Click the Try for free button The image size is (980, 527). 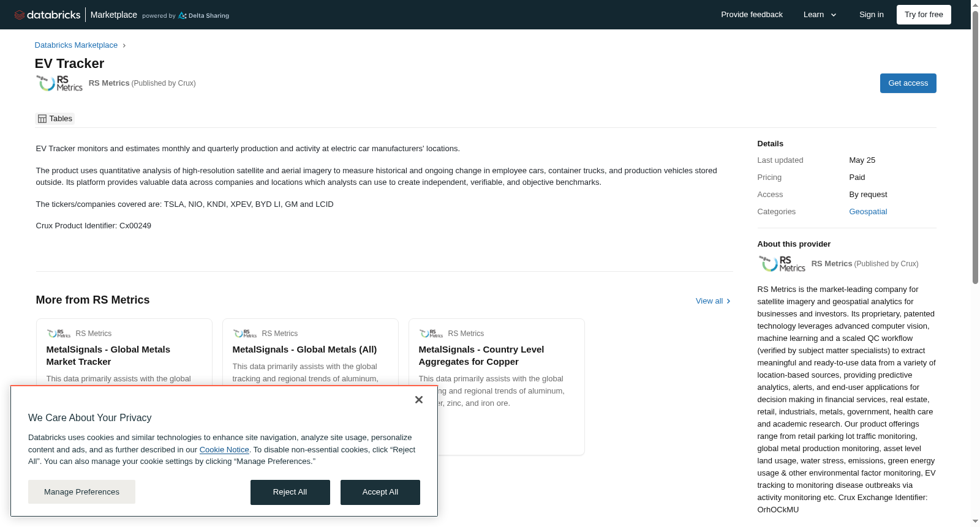[x=924, y=15]
